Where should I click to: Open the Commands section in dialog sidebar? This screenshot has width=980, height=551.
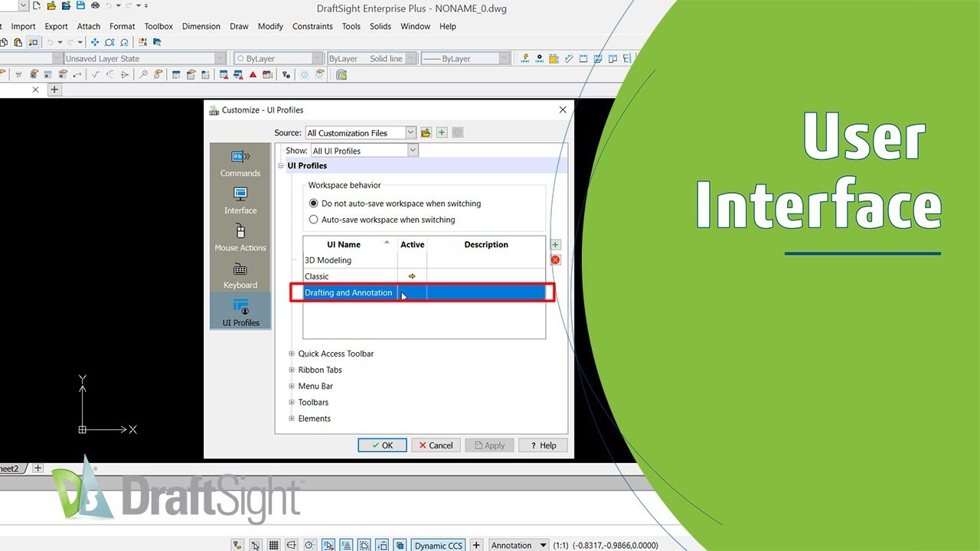240,163
